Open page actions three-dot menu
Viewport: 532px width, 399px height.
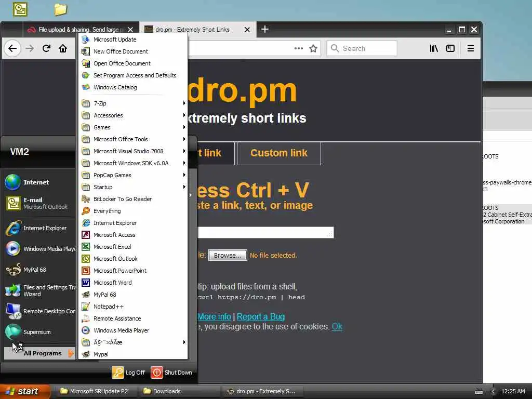pyautogui.click(x=299, y=48)
